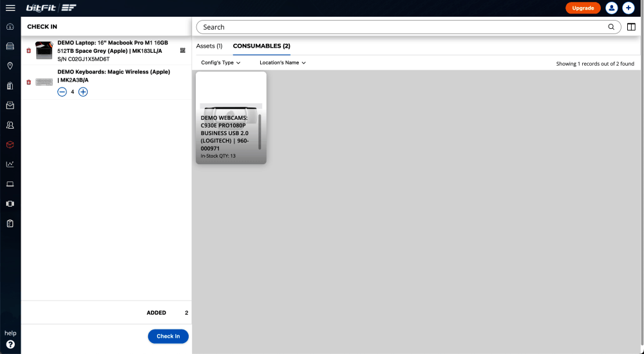Remove DEMO Keyboards with trash icon
This screenshot has width=644, height=354.
click(x=28, y=82)
